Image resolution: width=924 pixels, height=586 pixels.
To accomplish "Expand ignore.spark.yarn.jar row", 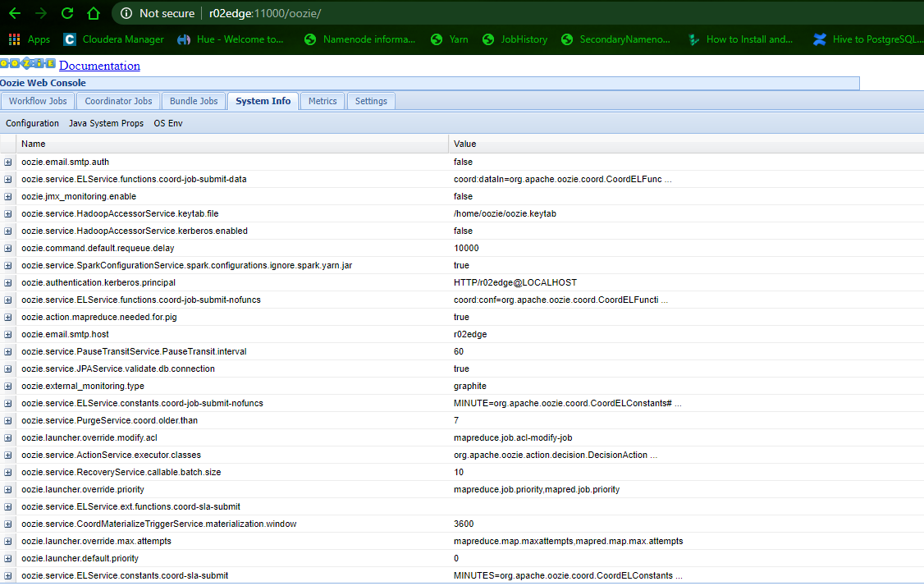I will [x=7, y=265].
